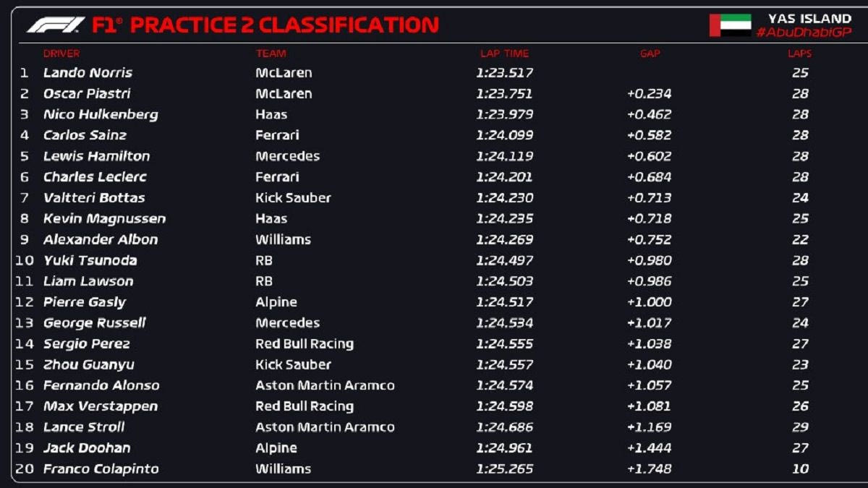
Task: Click the YAS ISLAND title text
Action: tap(809, 19)
